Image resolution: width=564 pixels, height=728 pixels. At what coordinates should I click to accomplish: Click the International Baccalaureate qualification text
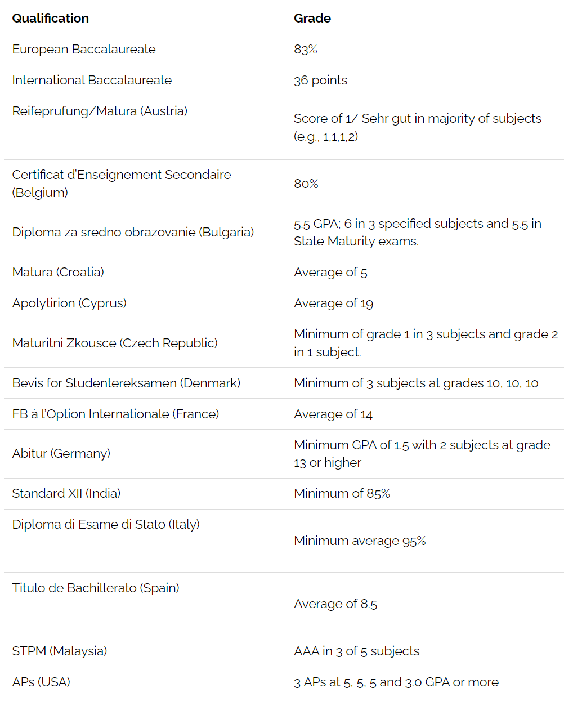point(92,81)
